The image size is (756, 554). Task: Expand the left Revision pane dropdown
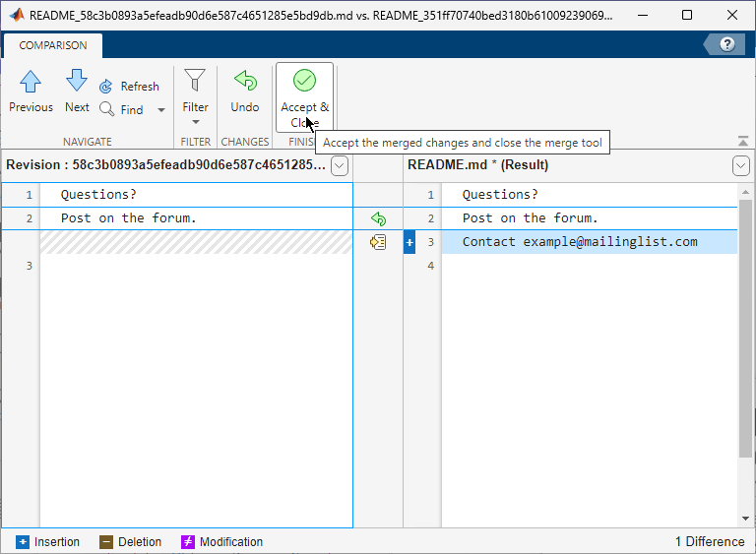(340, 165)
